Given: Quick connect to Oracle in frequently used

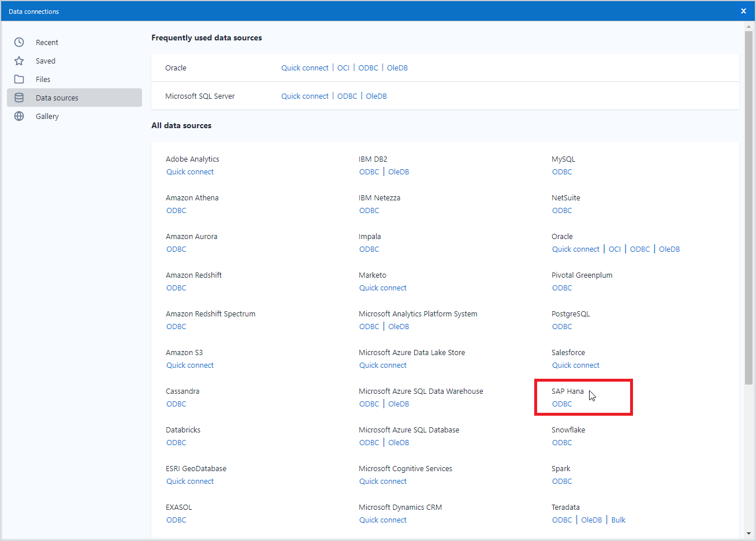Looking at the screenshot, I should click(x=305, y=68).
